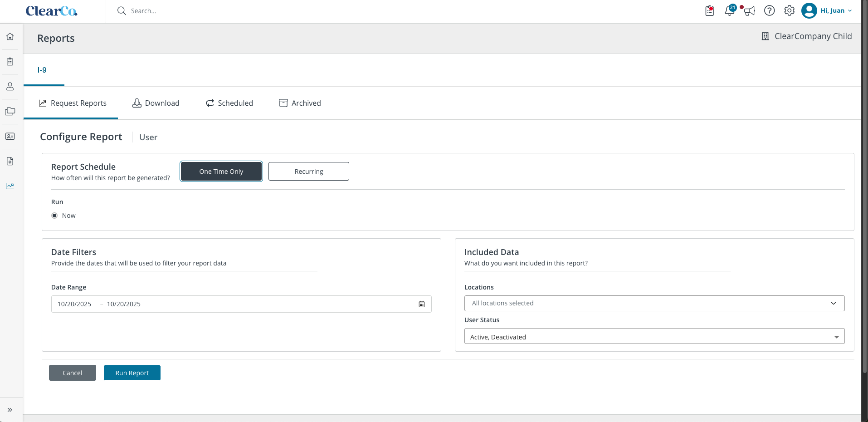The height and width of the screenshot is (422, 868).
Task: Open the folders sidebar icon
Action: coord(10,111)
